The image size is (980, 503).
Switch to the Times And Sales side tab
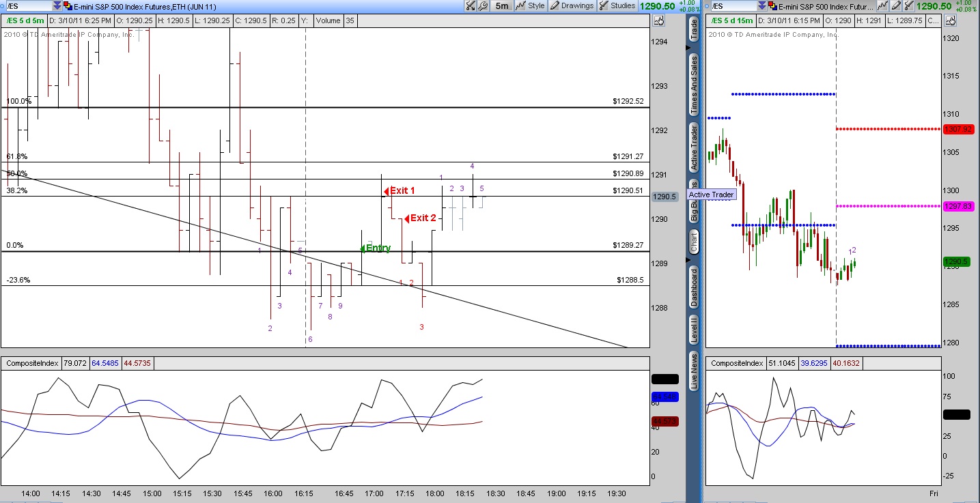click(695, 85)
